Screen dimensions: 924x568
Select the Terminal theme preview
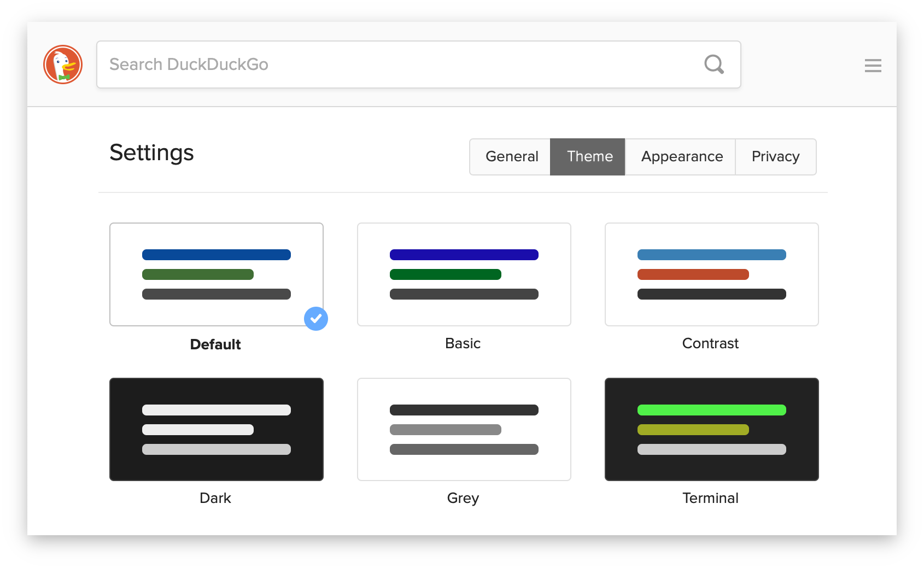pyautogui.click(x=711, y=429)
